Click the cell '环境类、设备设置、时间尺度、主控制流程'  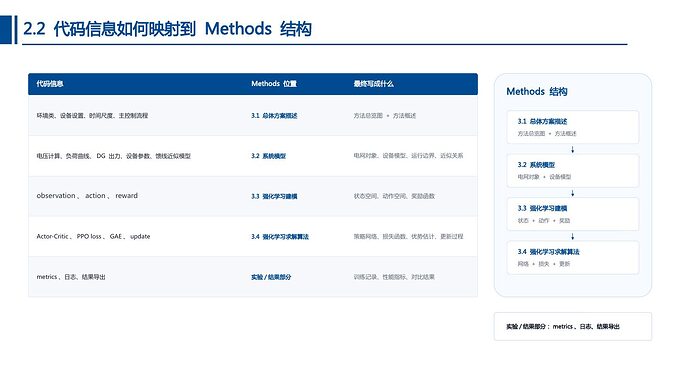point(92,116)
